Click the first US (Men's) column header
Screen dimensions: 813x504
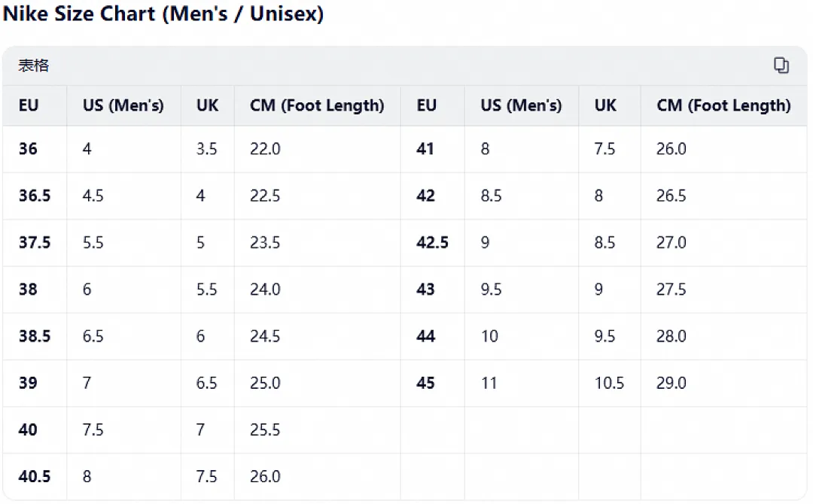[x=123, y=105]
